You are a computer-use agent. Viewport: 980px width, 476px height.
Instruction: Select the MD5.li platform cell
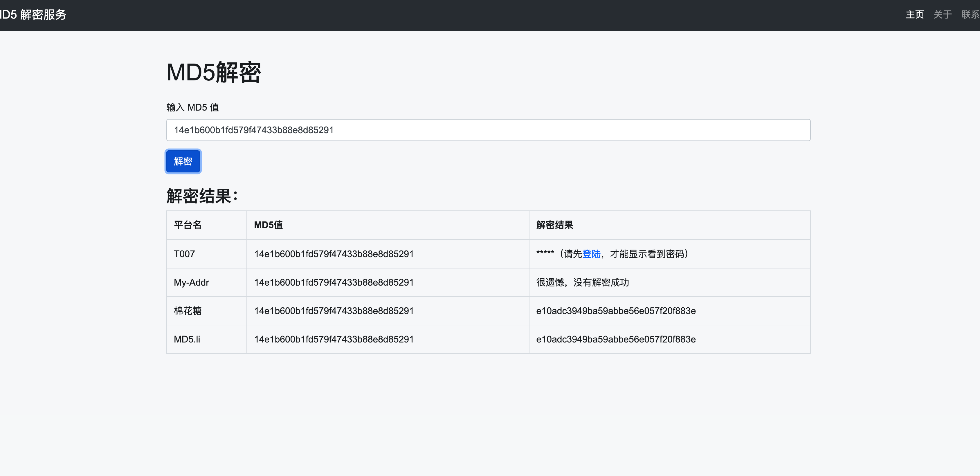point(207,339)
